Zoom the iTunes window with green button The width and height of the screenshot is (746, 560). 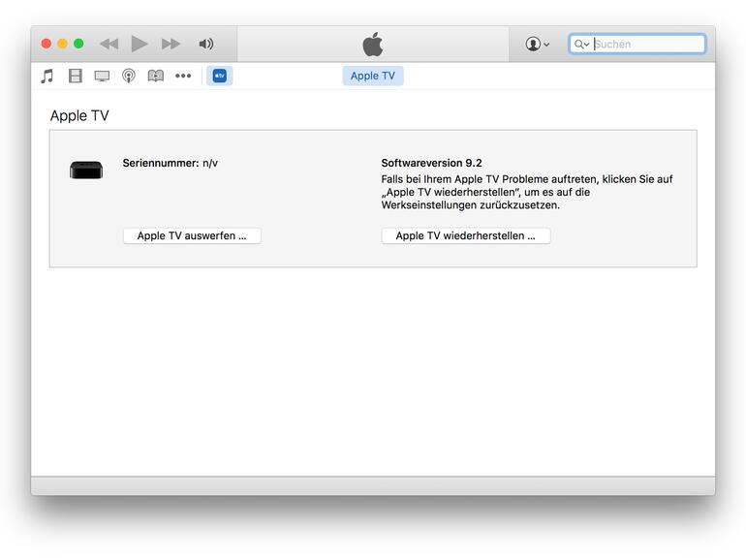click(79, 44)
